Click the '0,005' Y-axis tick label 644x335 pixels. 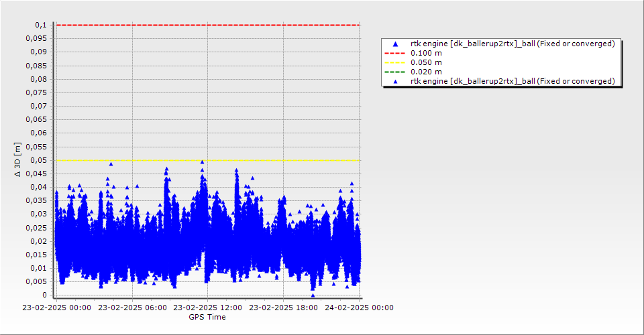coord(36,281)
